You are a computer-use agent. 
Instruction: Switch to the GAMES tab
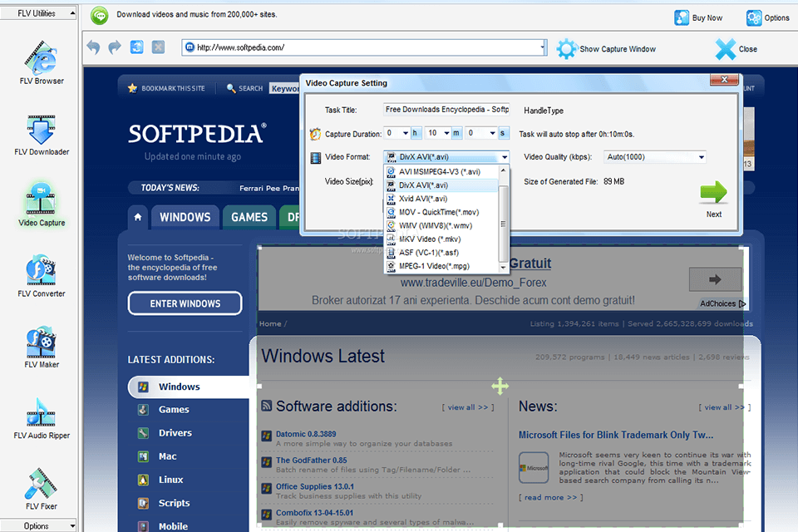tap(249, 217)
